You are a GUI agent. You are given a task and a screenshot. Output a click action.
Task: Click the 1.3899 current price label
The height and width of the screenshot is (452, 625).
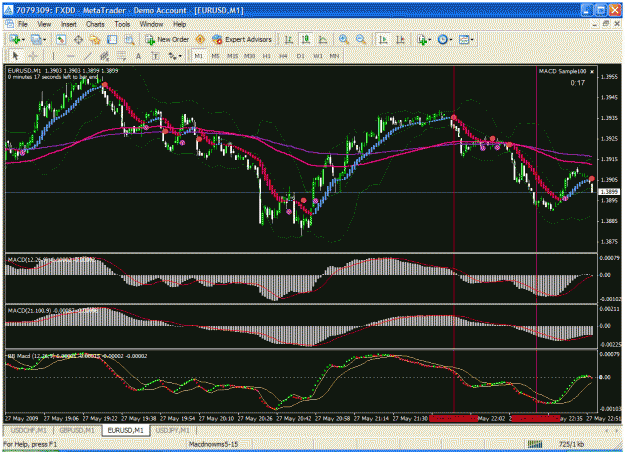pos(610,192)
